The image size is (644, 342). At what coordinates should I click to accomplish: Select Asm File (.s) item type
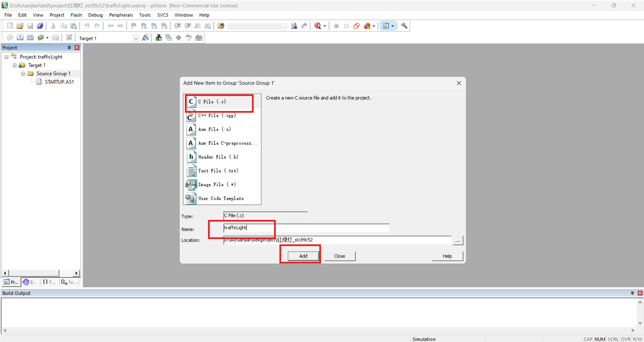pyautogui.click(x=223, y=129)
